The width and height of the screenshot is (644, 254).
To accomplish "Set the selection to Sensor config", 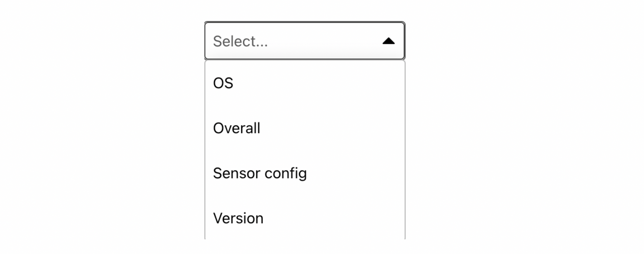I will [x=260, y=173].
